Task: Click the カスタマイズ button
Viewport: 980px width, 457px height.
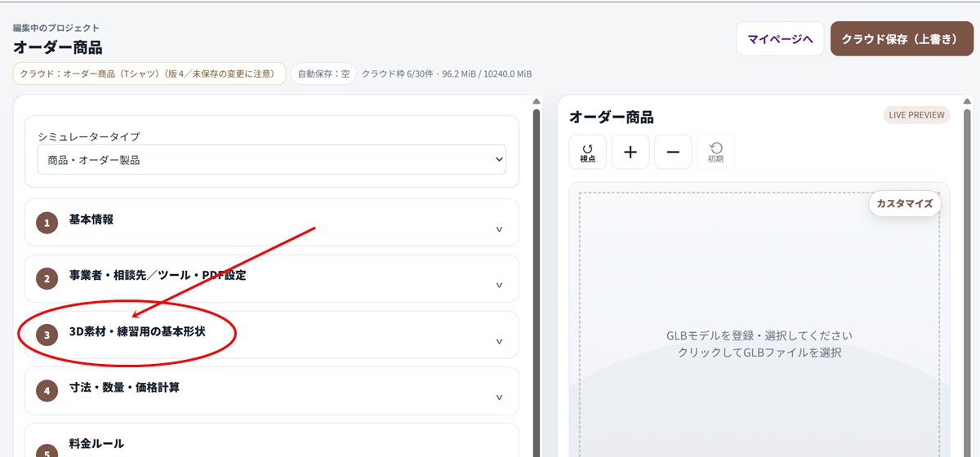Action: pos(905,204)
